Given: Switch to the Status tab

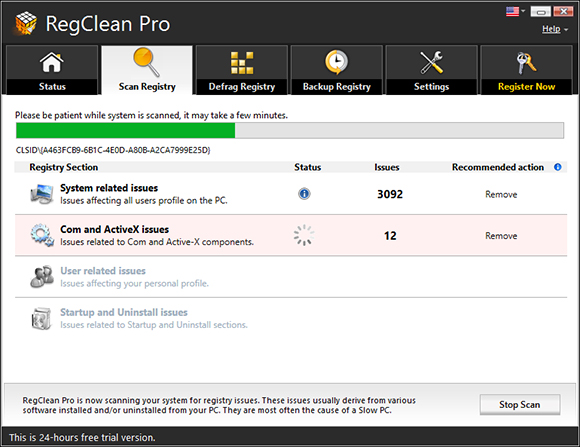Looking at the screenshot, I should (x=52, y=70).
